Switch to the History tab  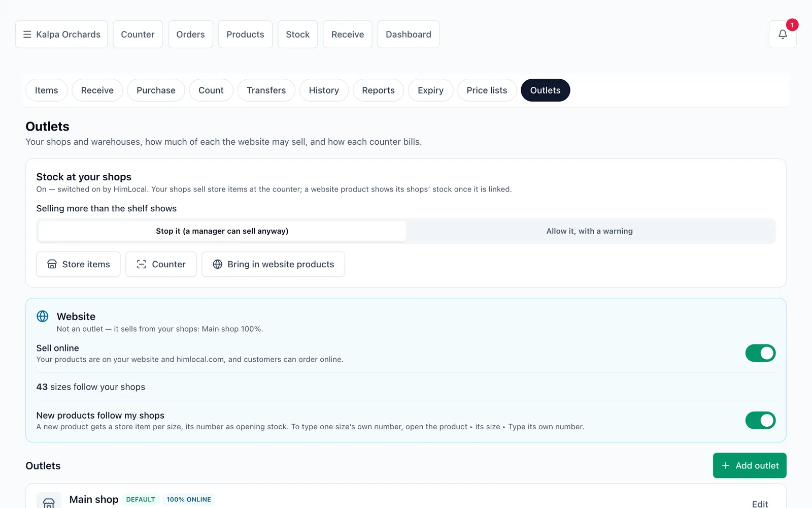[x=324, y=90]
